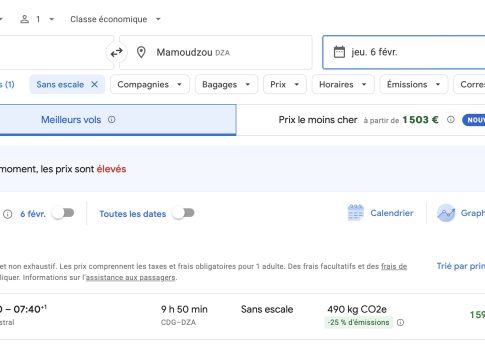This screenshot has width=485, height=360.
Task: Remove the Sans escale filter with X
Action: (95, 84)
